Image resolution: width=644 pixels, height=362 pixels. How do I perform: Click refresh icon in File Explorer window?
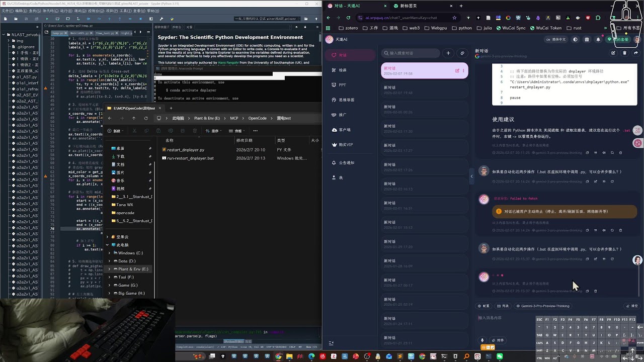[146, 118]
